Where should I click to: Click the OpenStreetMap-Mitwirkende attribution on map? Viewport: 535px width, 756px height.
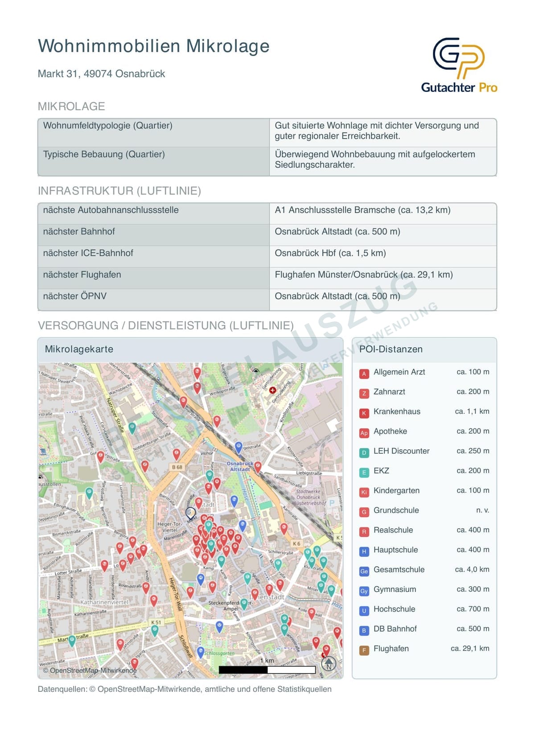[90, 670]
